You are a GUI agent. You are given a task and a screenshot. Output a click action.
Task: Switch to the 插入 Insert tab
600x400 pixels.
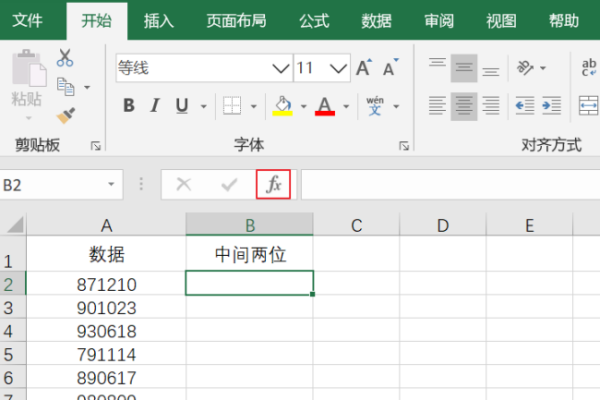click(158, 21)
